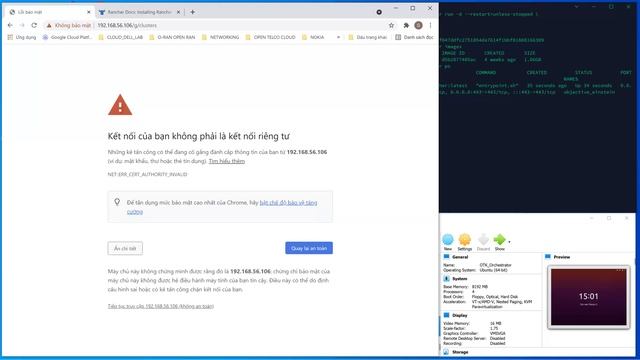640x360 pixels.
Task: Click the red warning triangle icon
Action: (x=120, y=105)
